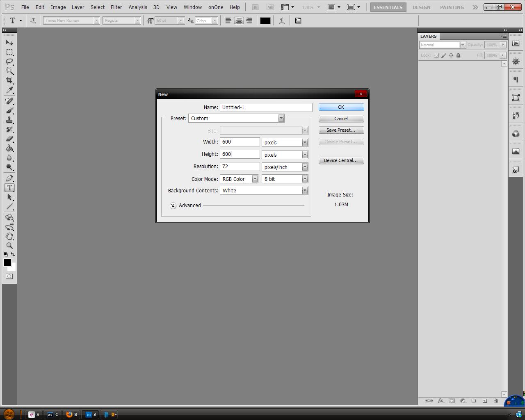Click the Save Preset button
The height and width of the screenshot is (420, 525).
tap(341, 130)
